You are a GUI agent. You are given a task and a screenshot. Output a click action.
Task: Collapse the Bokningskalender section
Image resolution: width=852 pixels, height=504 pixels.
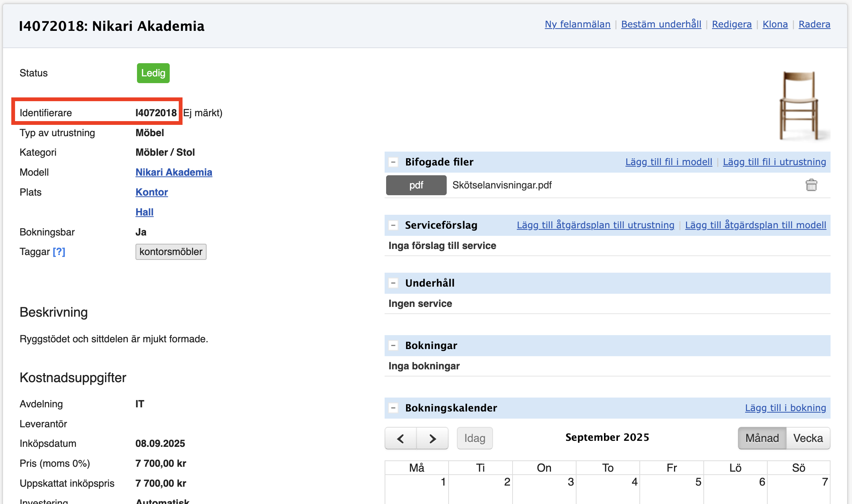coord(393,408)
